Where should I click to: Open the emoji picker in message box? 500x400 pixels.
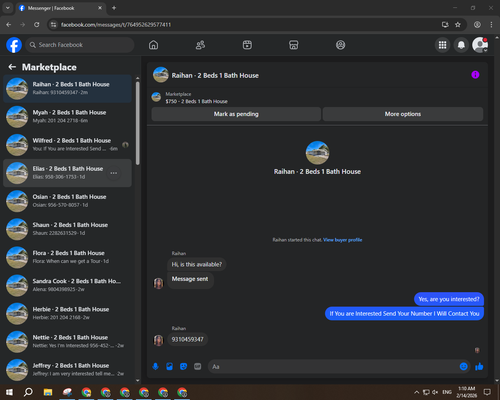pos(464,367)
